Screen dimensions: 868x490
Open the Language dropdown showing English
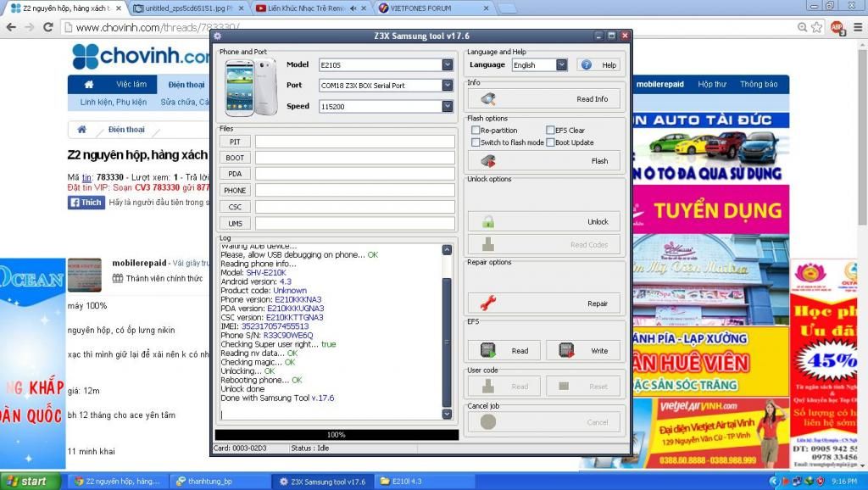click(x=561, y=64)
